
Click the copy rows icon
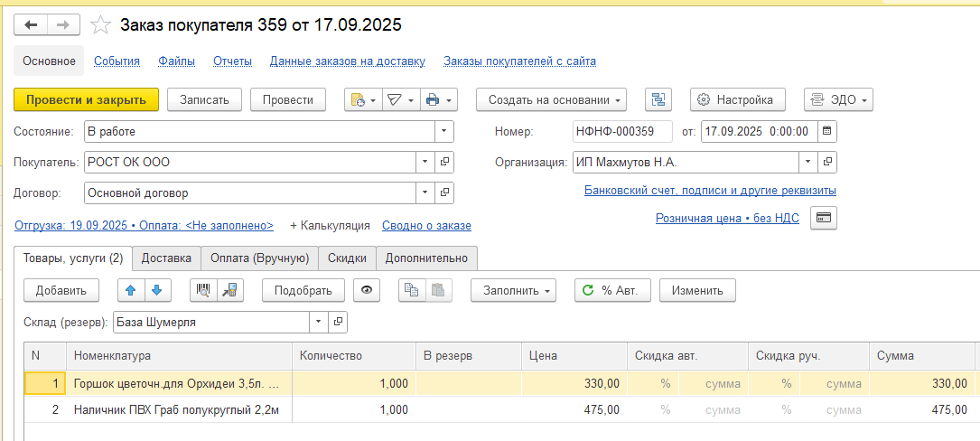tap(411, 290)
